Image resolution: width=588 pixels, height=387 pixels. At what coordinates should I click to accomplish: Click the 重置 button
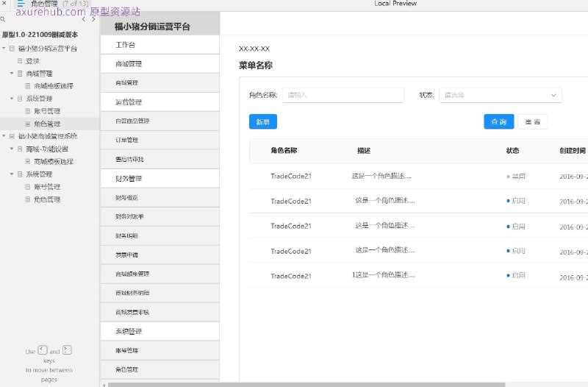pyautogui.click(x=532, y=121)
